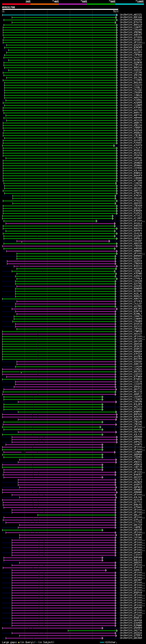Select entry UniRef100_C5FN09
Screen dimensions: 146x644
[131, 55]
